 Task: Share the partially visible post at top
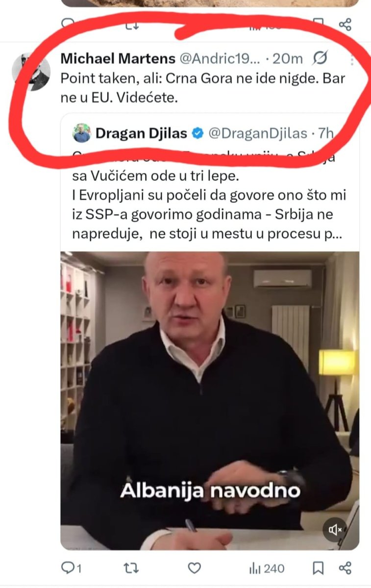click(346, 24)
